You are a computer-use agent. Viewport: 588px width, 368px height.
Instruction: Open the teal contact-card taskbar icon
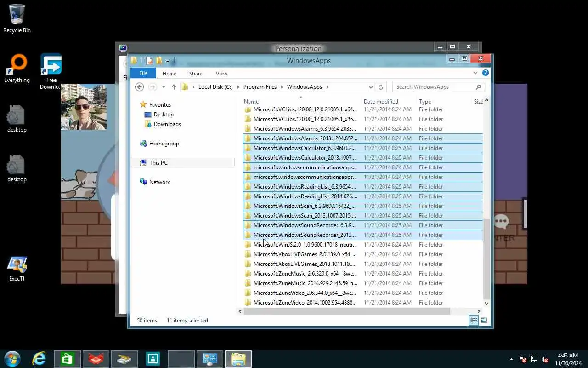[x=153, y=359]
